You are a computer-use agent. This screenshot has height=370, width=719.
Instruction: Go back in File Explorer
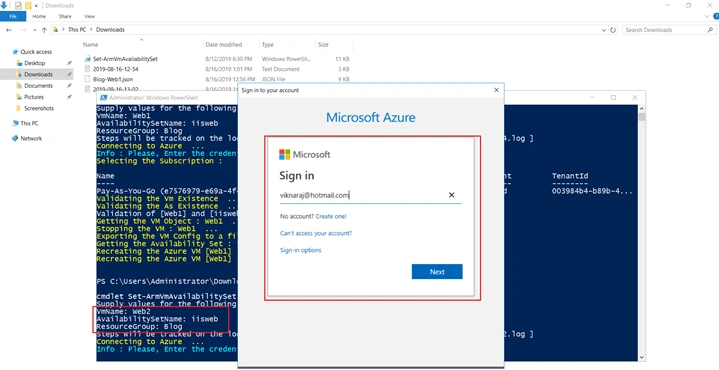click(x=9, y=30)
